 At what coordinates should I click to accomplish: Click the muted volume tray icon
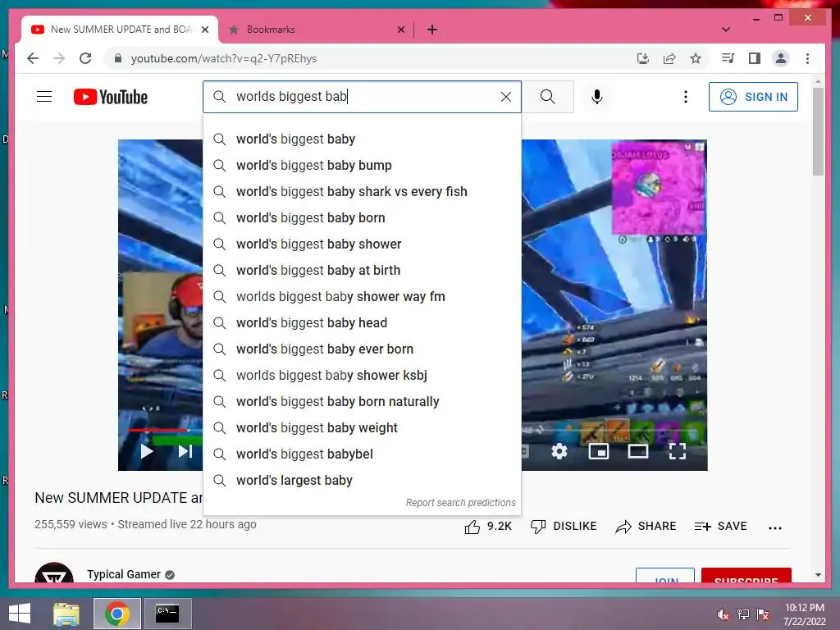tap(724, 614)
